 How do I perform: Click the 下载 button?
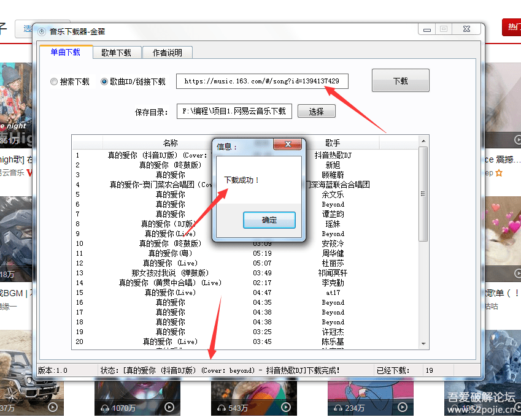[400, 81]
